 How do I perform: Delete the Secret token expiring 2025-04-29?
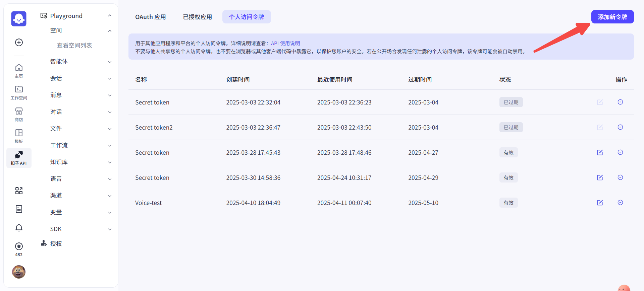coord(621,177)
